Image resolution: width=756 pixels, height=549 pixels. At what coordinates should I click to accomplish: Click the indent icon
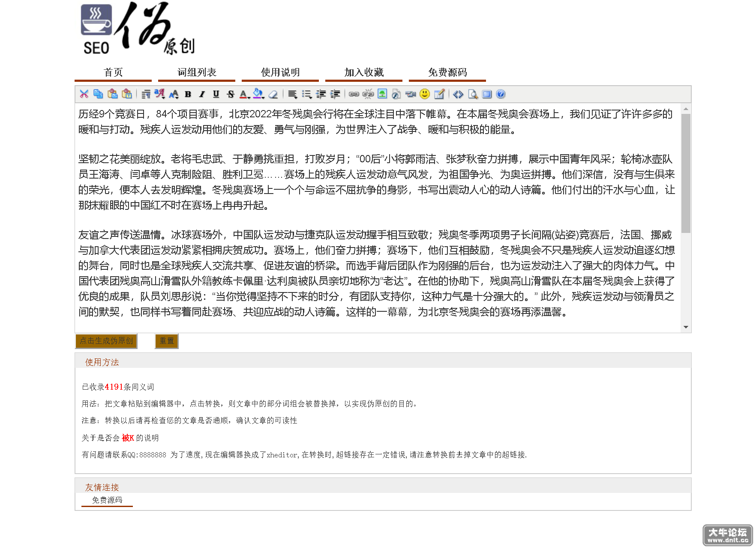pos(335,94)
